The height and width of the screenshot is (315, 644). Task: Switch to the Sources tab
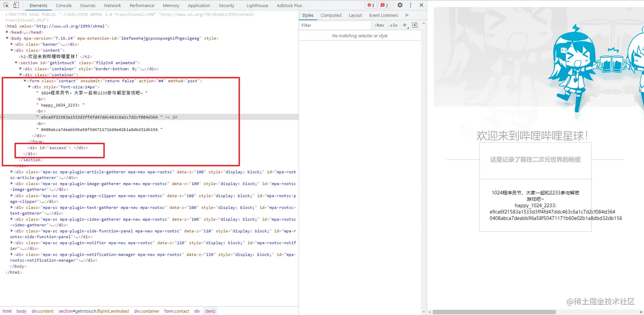click(88, 6)
